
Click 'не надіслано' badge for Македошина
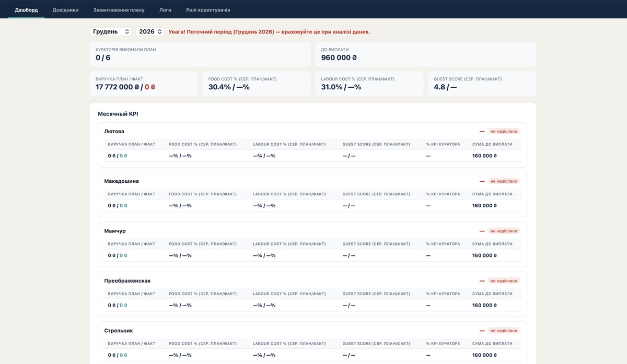coord(504,181)
